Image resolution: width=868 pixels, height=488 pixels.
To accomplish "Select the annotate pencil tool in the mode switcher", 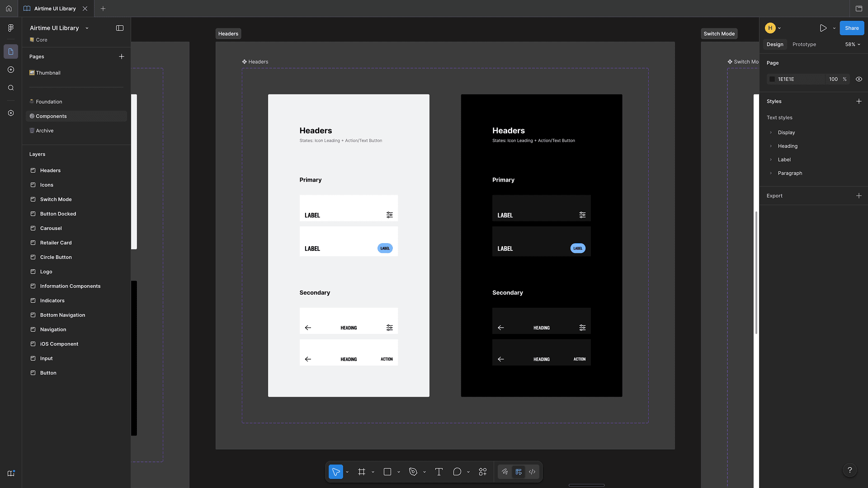I will click(505, 471).
